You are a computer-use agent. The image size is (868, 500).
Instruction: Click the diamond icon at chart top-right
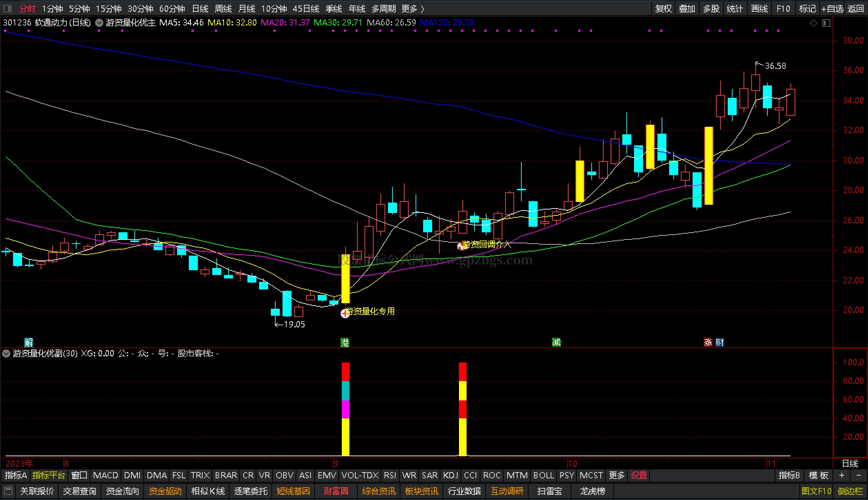[813, 23]
